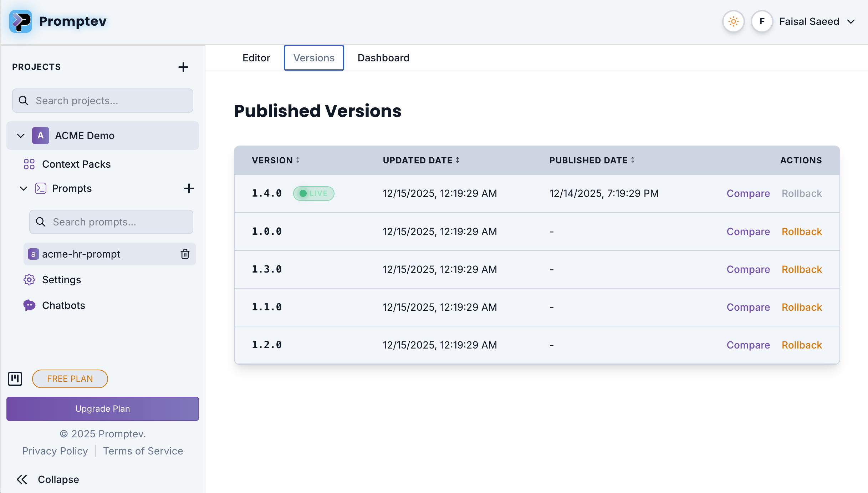Viewport: 868px width, 493px height.
Task: Open Context Packs in sidebar
Action: [76, 164]
